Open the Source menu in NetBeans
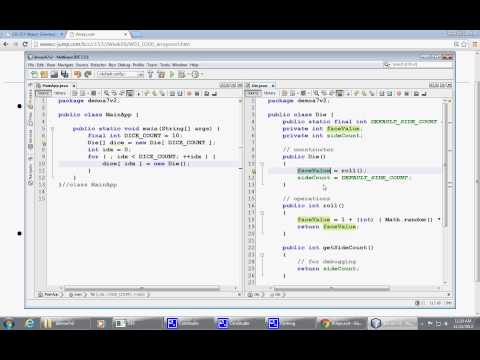Viewport: 480px width, 360px height. point(82,65)
